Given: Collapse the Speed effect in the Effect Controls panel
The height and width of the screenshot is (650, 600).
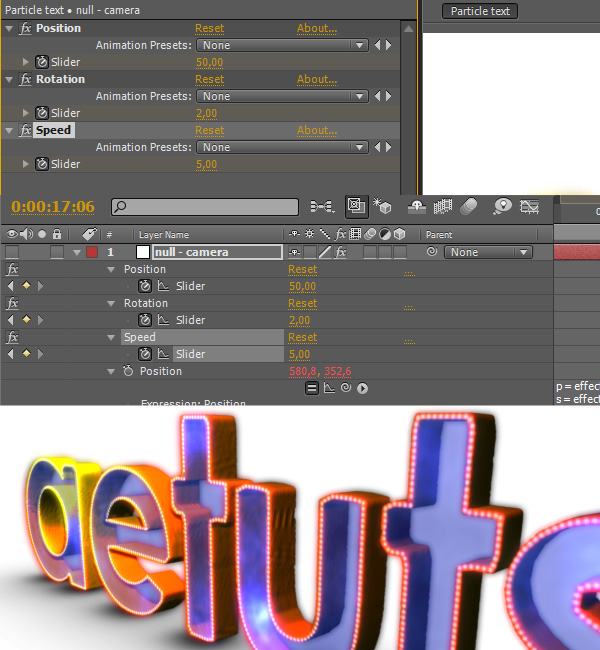Looking at the screenshot, I should [x=9, y=131].
